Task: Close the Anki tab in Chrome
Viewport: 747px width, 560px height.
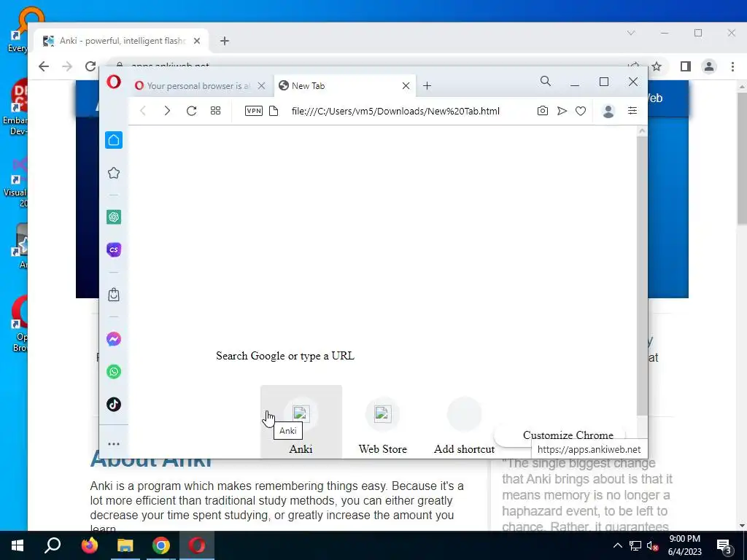Action: coord(197,41)
